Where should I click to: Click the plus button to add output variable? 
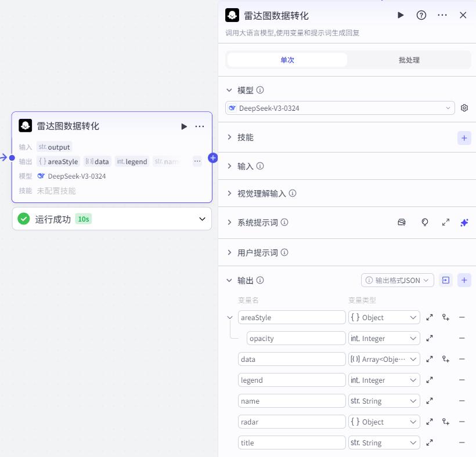(464, 280)
